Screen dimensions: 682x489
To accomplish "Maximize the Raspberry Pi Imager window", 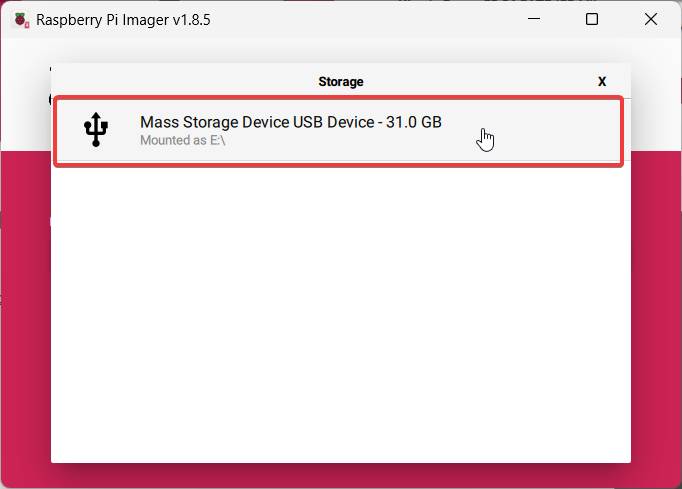I will pos(592,19).
